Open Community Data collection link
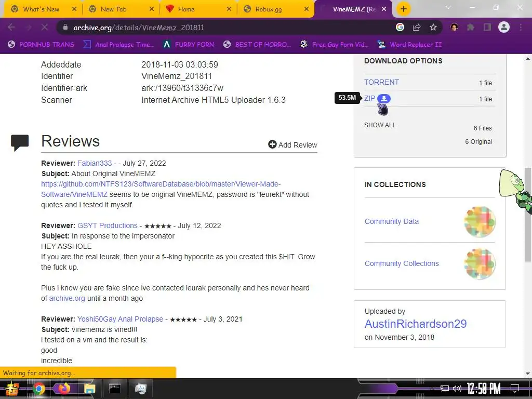The width and height of the screenshot is (532, 399). [x=392, y=221]
